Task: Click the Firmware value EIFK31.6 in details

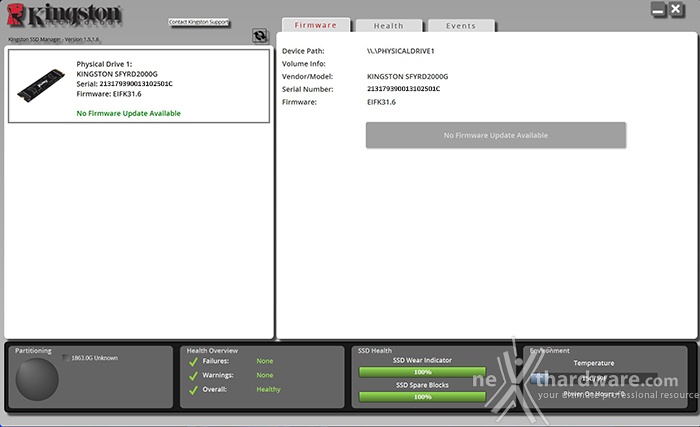Action: click(x=381, y=102)
